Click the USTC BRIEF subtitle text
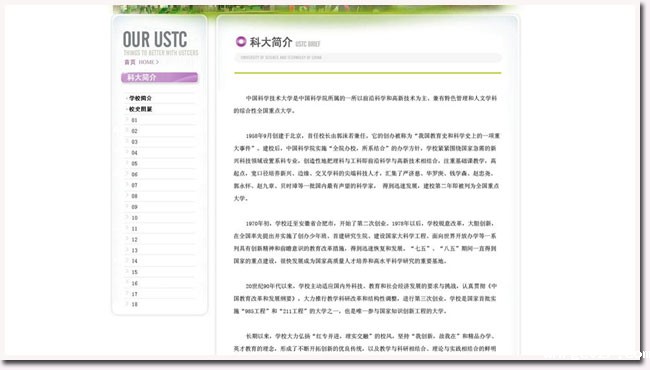Viewport: 650px width, 370px height. click(308, 44)
